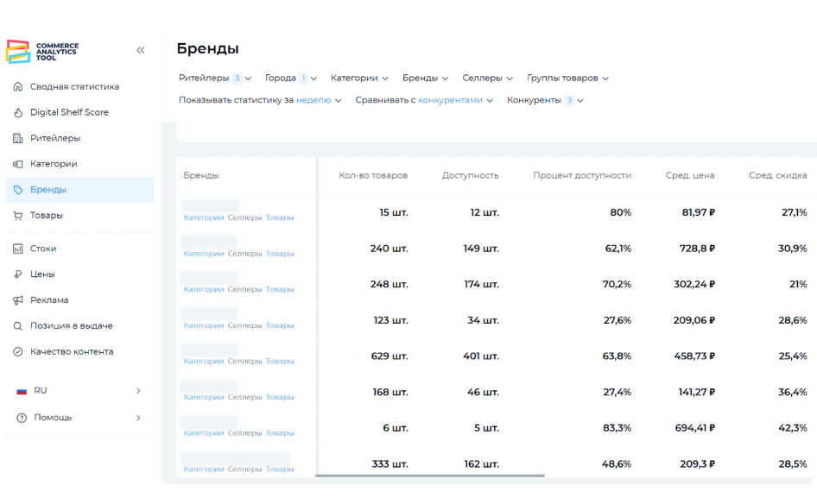Click the horizontal table scrollbar
The height and width of the screenshot is (504, 817).
[x=430, y=476]
